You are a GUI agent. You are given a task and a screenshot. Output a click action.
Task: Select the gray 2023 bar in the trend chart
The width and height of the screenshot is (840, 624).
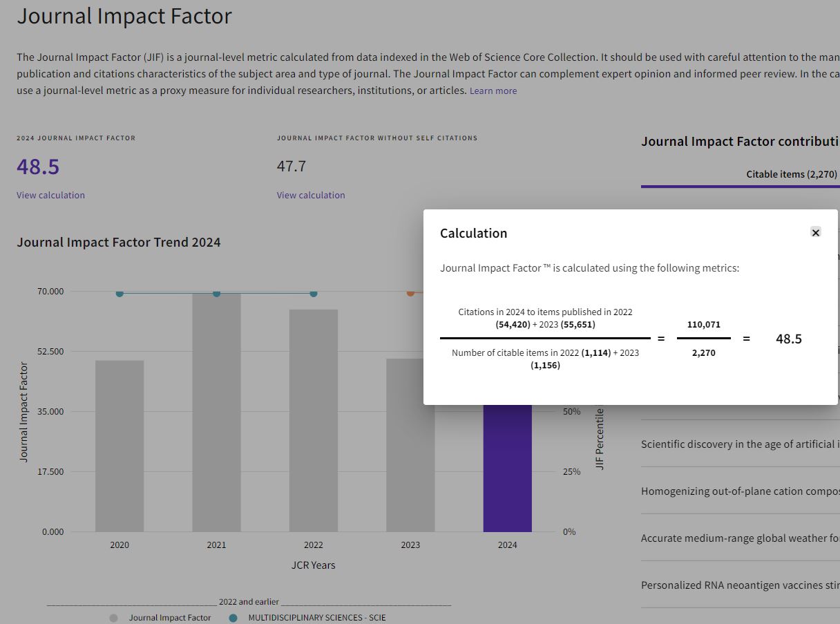click(410, 445)
